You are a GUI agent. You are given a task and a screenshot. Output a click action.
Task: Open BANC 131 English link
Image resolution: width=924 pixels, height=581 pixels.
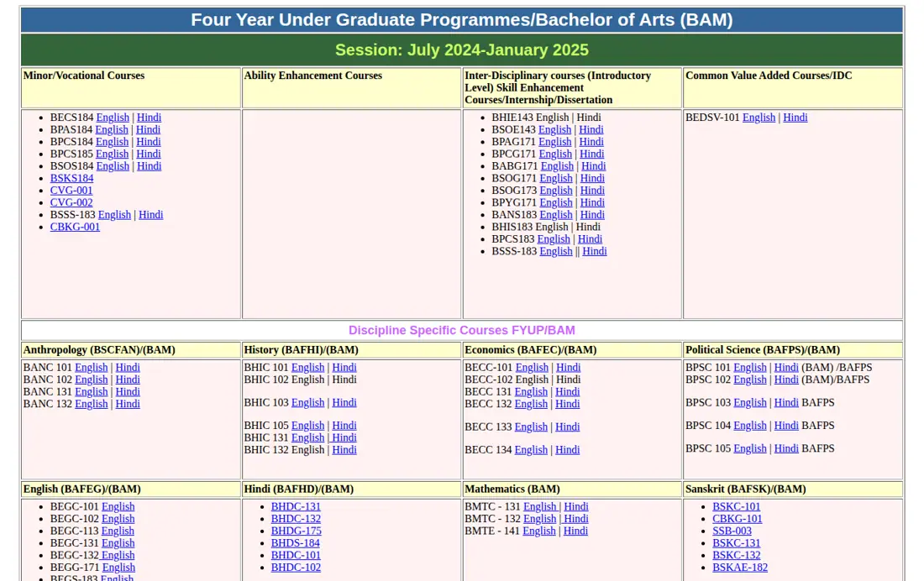(92, 392)
